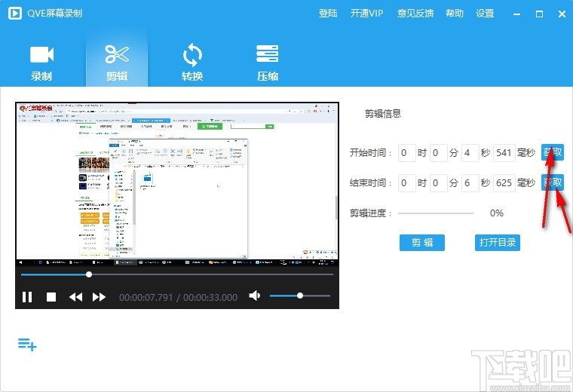The width and height of the screenshot is (573, 392).
Task: Stop the video playback
Action: pos(51,297)
